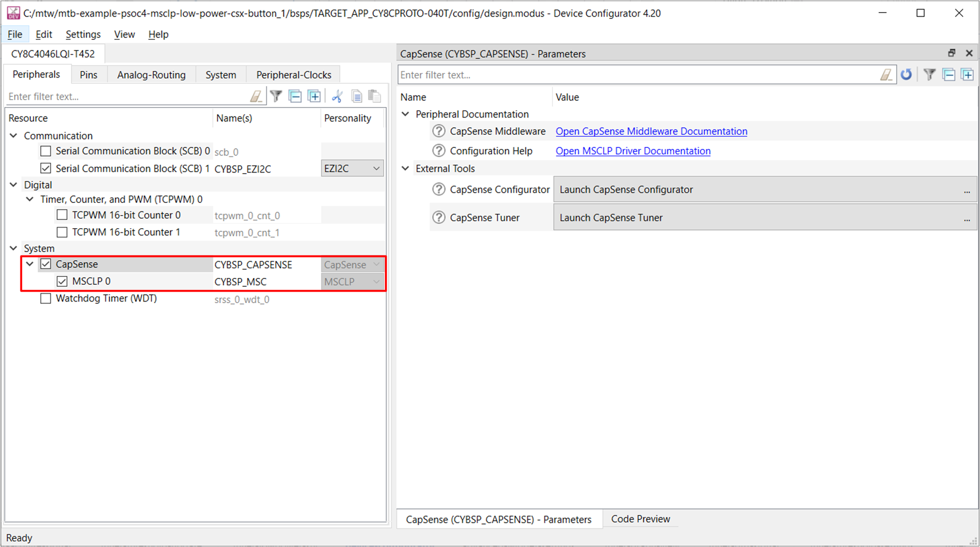
Task: Collapse the Timer, Counter, and PWM group
Action: [x=30, y=199]
